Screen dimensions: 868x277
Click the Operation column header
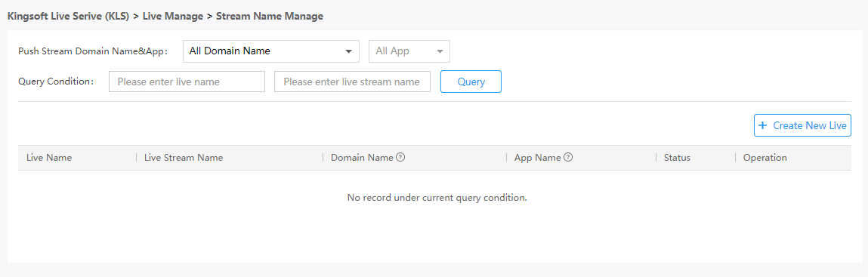point(765,158)
